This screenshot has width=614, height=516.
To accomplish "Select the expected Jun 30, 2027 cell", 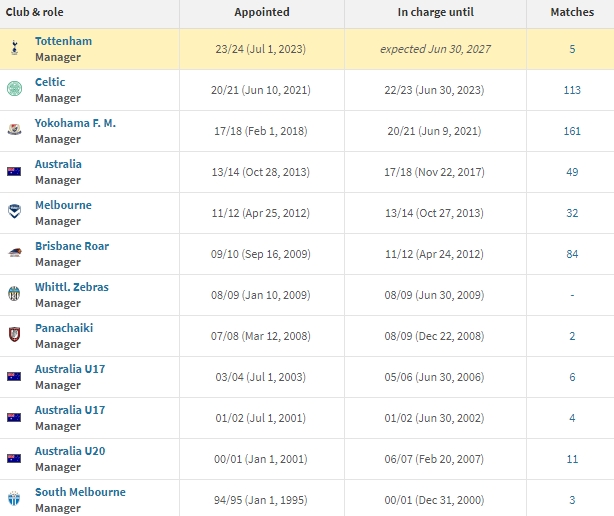I will pyautogui.click(x=435, y=49).
